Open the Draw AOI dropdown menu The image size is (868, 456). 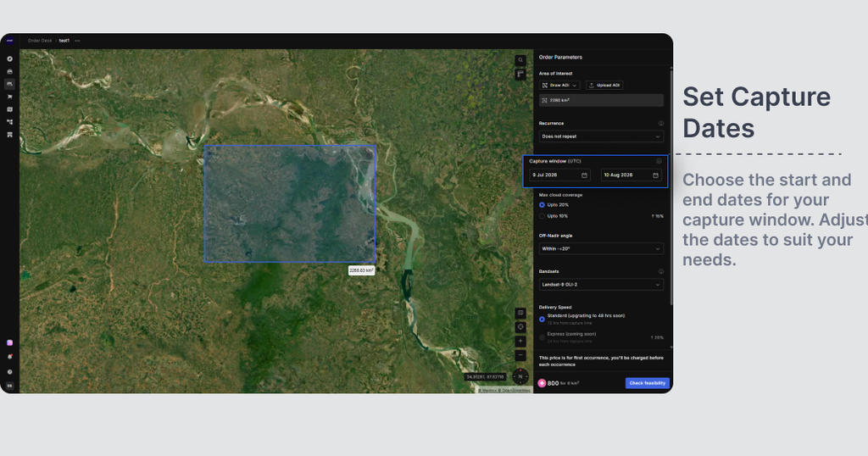click(x=559, y=86)
